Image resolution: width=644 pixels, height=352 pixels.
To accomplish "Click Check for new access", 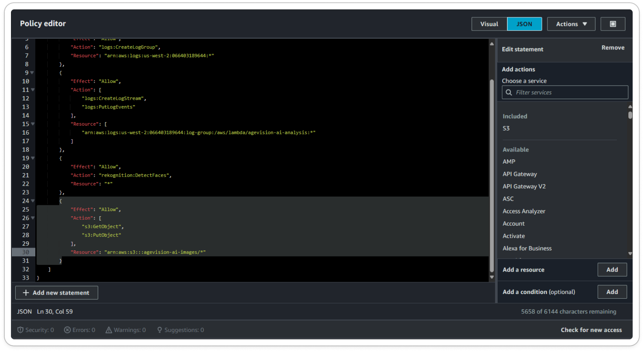I will pyautogui.click(x=591, y=330).
